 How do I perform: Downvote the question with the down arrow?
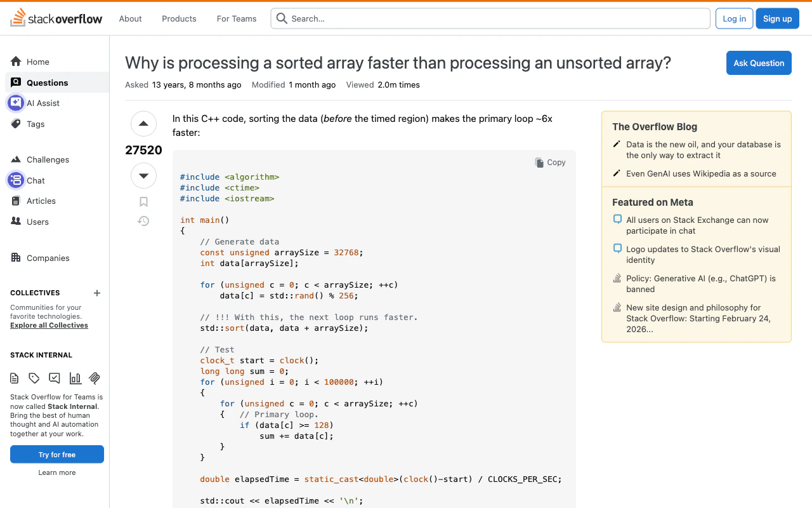143,176
